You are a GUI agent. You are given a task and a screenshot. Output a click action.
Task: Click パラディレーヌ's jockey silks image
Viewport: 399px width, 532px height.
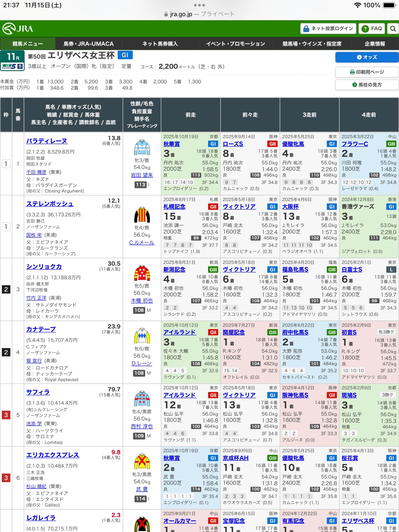click(x=142, y=148)
